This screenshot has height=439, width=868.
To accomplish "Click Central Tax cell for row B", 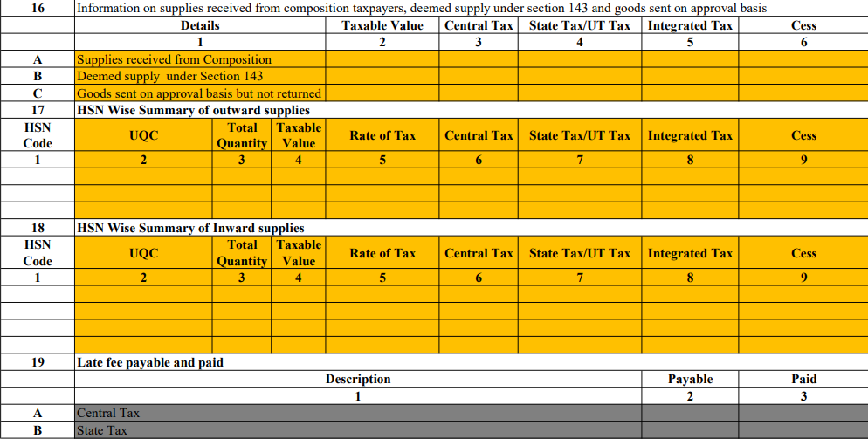I will (479, 77).
